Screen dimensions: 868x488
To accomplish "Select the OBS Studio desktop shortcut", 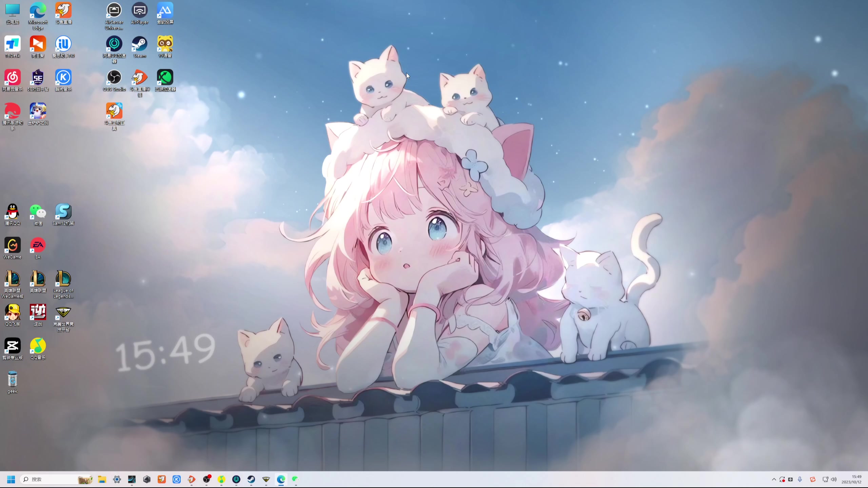I will (114, 81).
